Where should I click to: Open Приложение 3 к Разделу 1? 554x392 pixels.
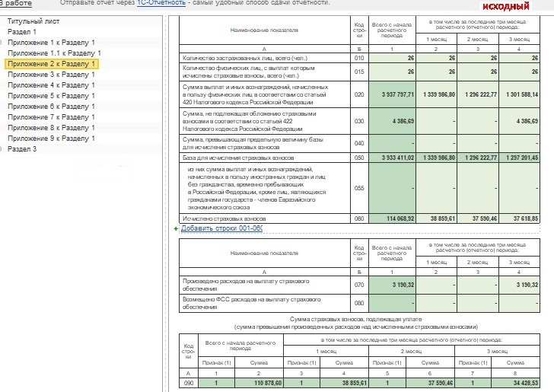coord(51,75)
